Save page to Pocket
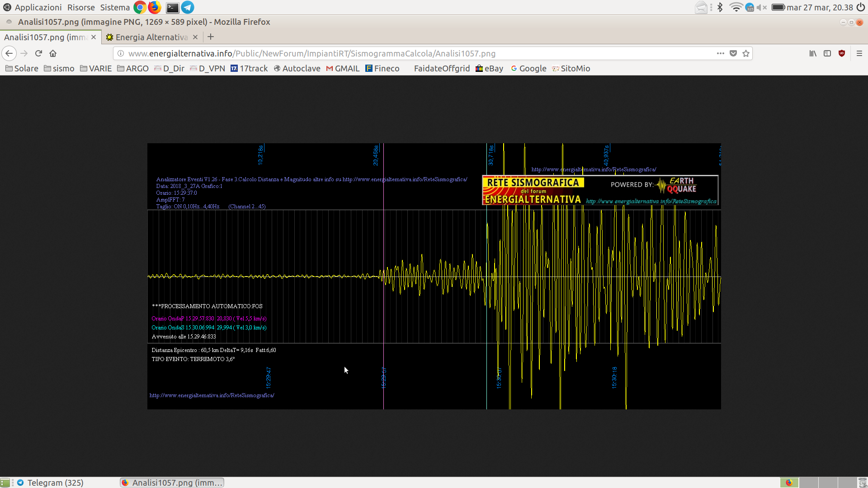 pos(733,53)
